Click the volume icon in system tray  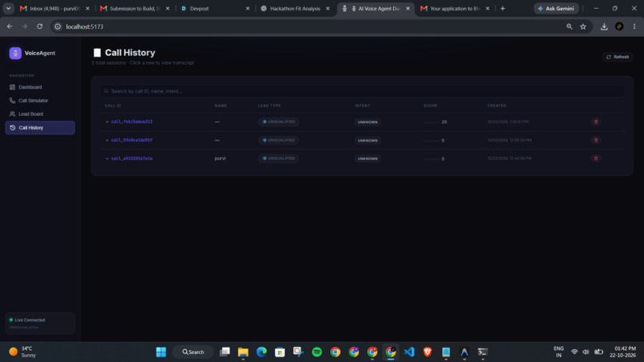pos(586,352)
